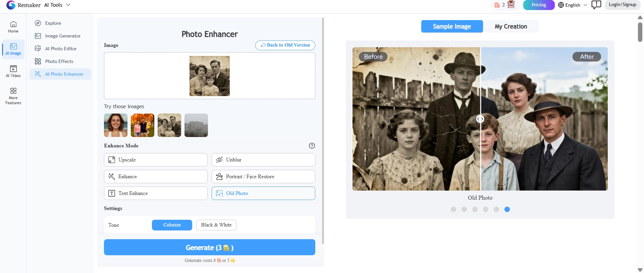
Task: Click the Photo Effects grid icon
Action: (38, 61)
